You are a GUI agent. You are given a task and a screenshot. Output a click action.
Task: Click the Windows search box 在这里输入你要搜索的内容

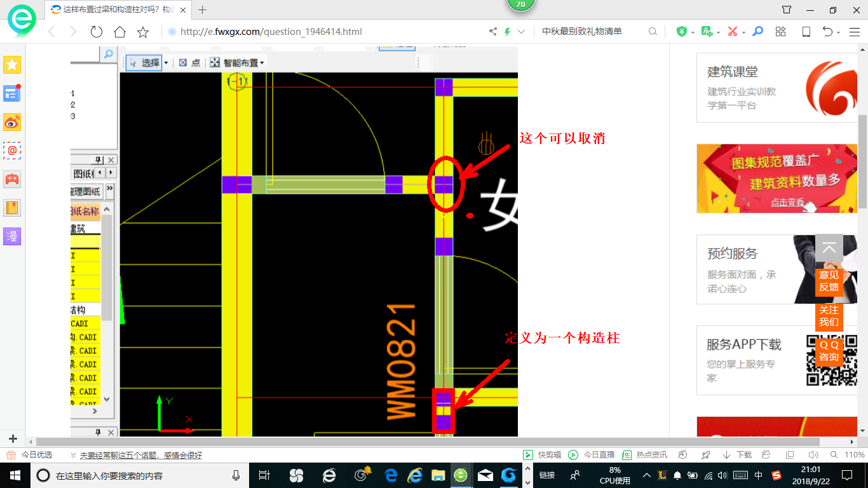(x=140, y=475)
